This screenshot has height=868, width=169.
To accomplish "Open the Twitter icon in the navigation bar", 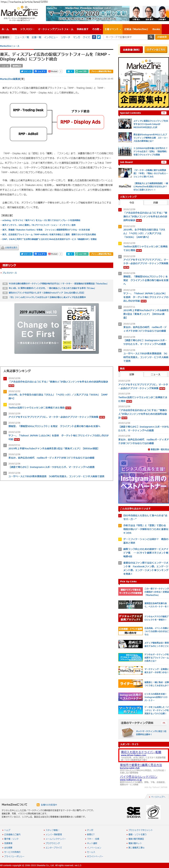I will point(99,37).
